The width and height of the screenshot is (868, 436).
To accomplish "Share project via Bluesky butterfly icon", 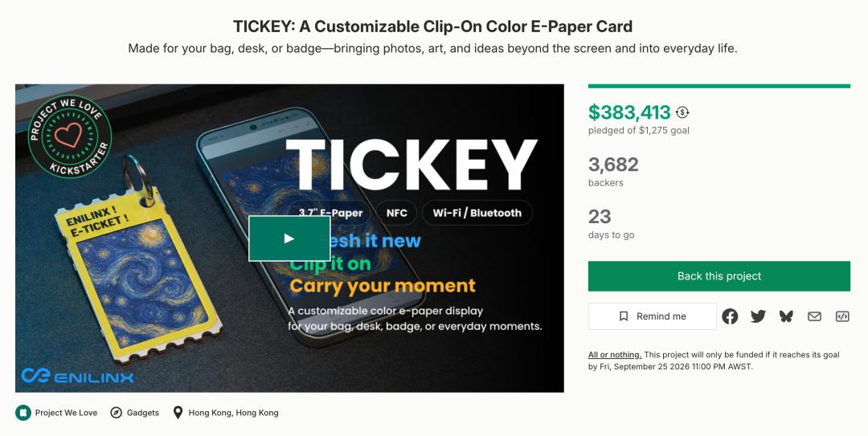I will [x=786, y=316].
